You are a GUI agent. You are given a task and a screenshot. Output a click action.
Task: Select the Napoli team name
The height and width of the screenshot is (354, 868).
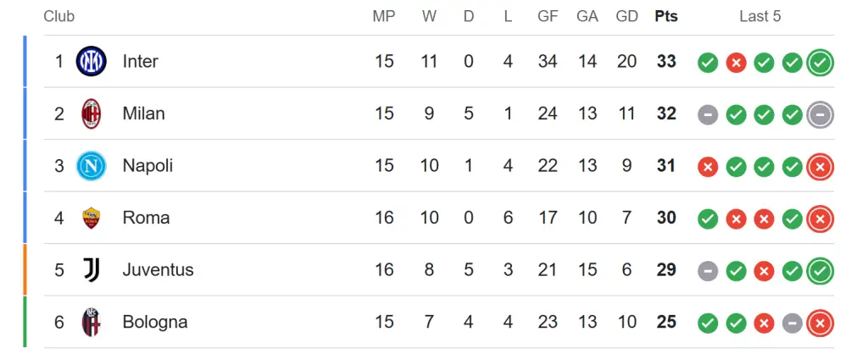click(147, 166)
